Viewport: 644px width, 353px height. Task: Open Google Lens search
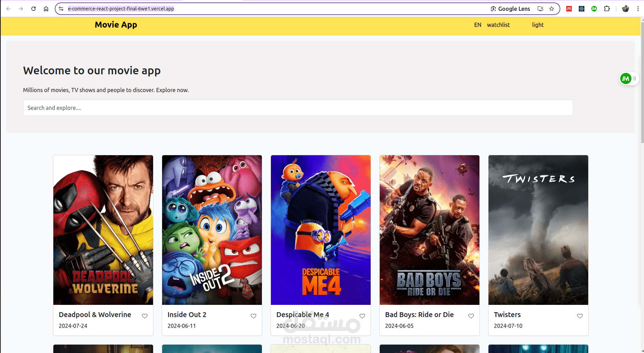pyautogui.click(x=510, y=9)
